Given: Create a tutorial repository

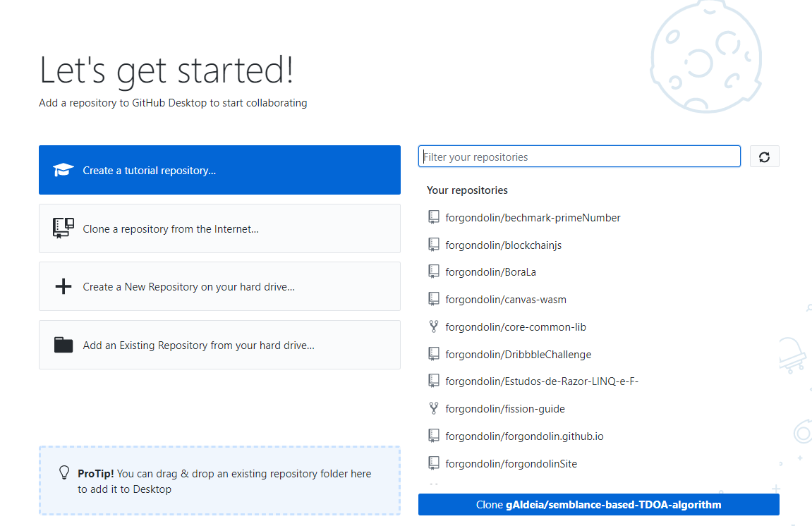Looking at the screenshot, I should pyautogui.click(x=219, y=170).
